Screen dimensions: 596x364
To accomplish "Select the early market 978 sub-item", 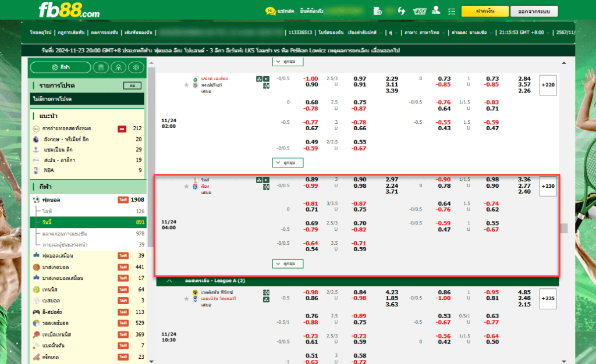I will pos(88,233).
